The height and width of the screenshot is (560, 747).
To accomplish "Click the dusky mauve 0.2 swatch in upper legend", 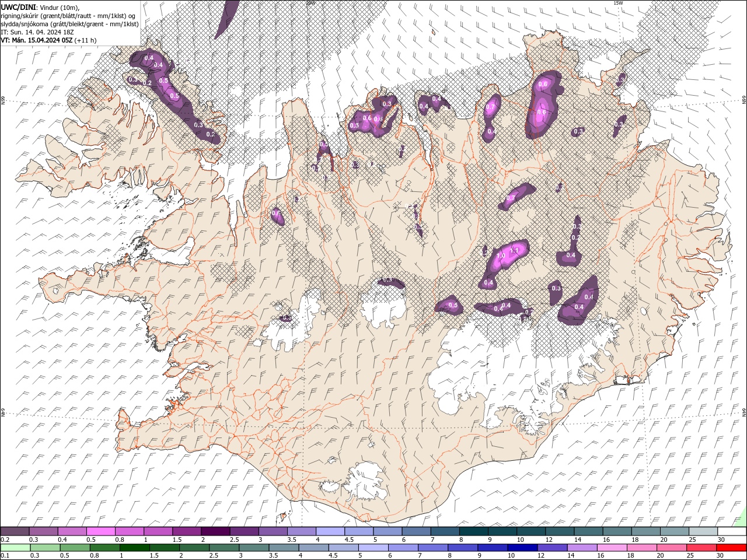I will [15, 531].
